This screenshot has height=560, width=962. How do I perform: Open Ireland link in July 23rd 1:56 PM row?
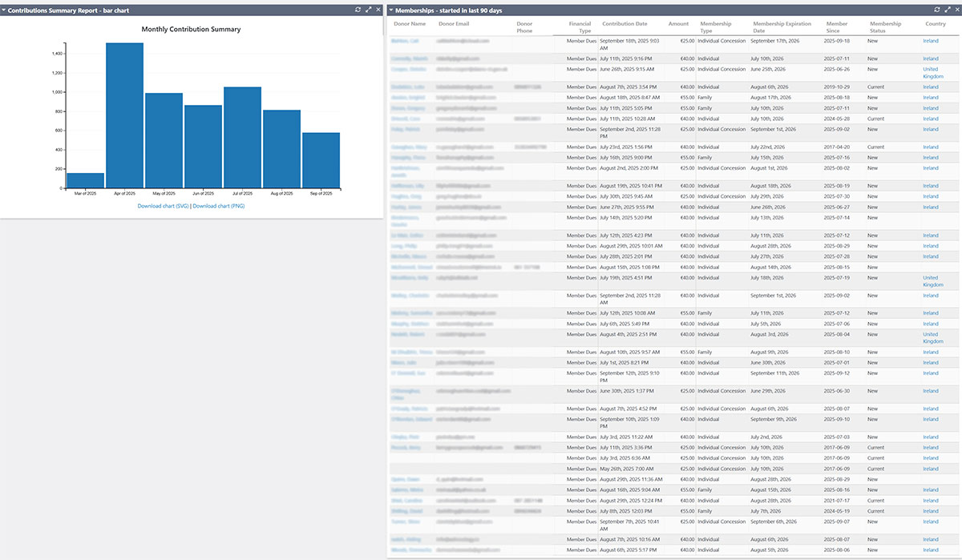[x=930, y=147]
